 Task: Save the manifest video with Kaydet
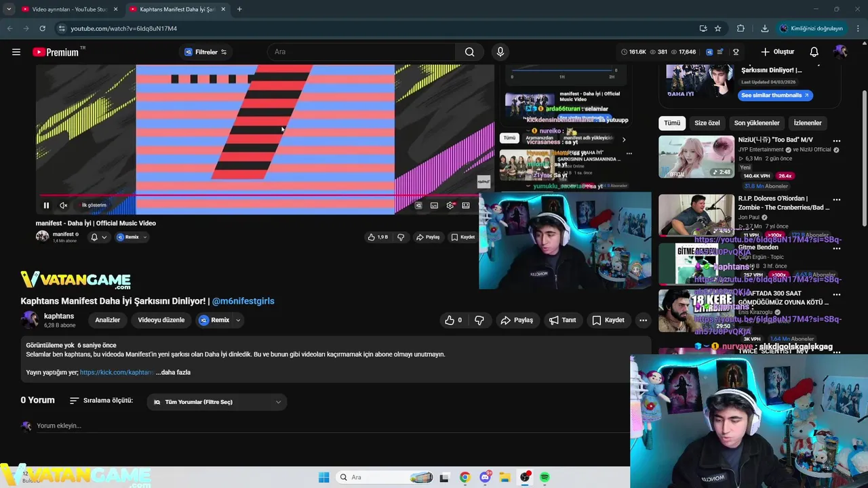point(463,237)
